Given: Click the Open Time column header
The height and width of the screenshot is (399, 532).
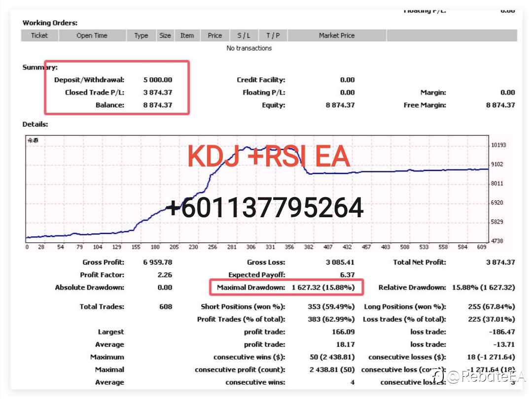Looking at the screenshot, I should click(x=92, y=35).
